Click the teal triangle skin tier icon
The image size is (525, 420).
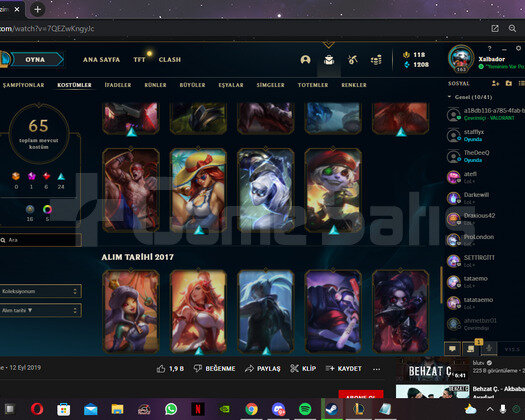61,176
